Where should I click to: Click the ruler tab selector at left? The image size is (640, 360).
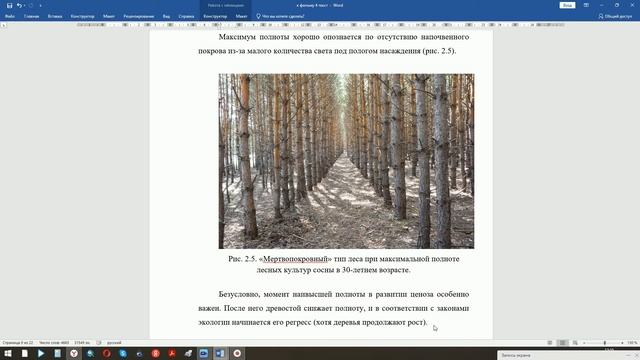pyautogui.click(x=4, y=25)
